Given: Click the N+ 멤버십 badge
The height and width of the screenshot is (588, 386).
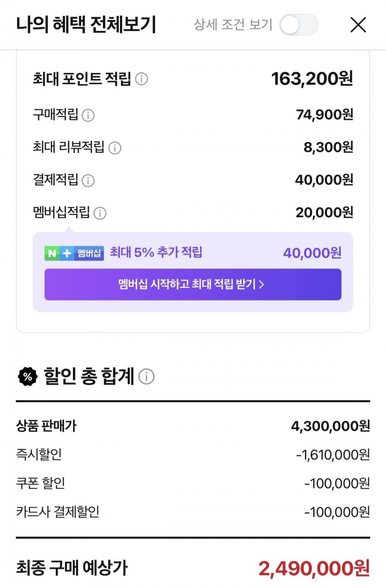Looking at the screenshot, I should 74,253.
